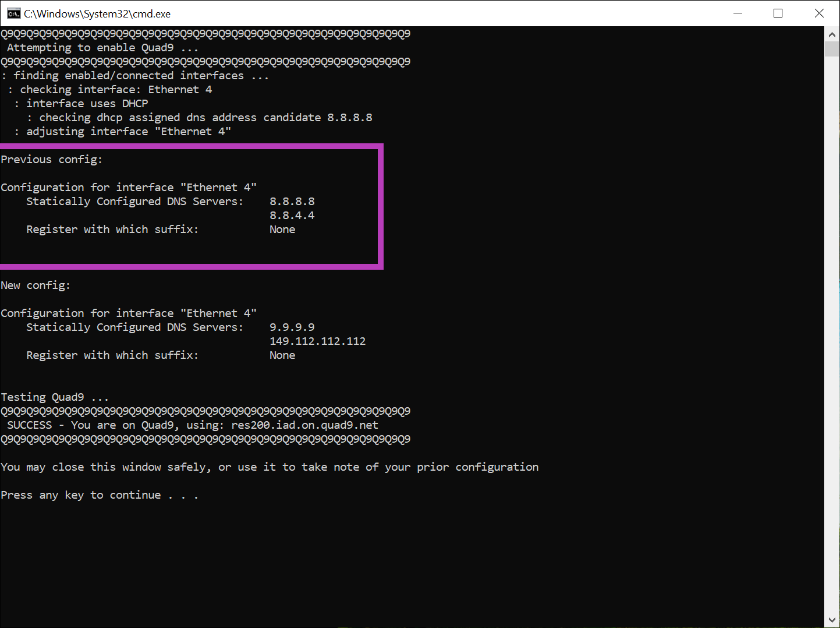Click "Configuration for interface" line under New config
The height and width of the screenshot is (628, 840).
tap(129, 313)
